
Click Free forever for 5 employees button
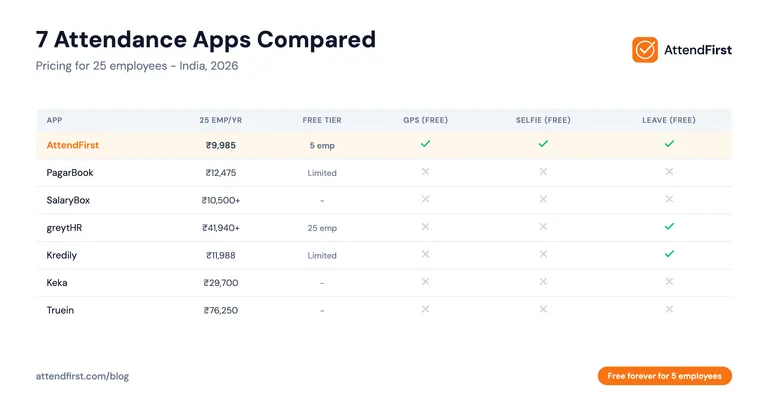click(x=665, y=376)
